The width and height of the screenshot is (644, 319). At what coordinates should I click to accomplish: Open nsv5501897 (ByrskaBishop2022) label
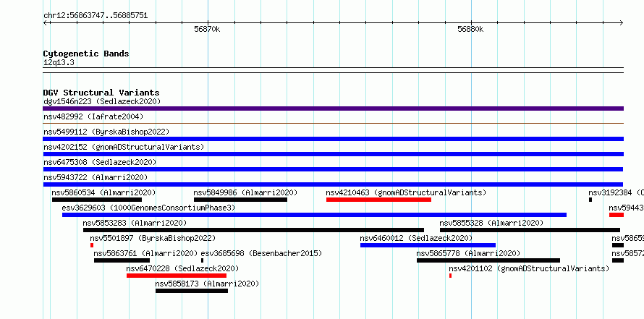click(x=153, y=238)
